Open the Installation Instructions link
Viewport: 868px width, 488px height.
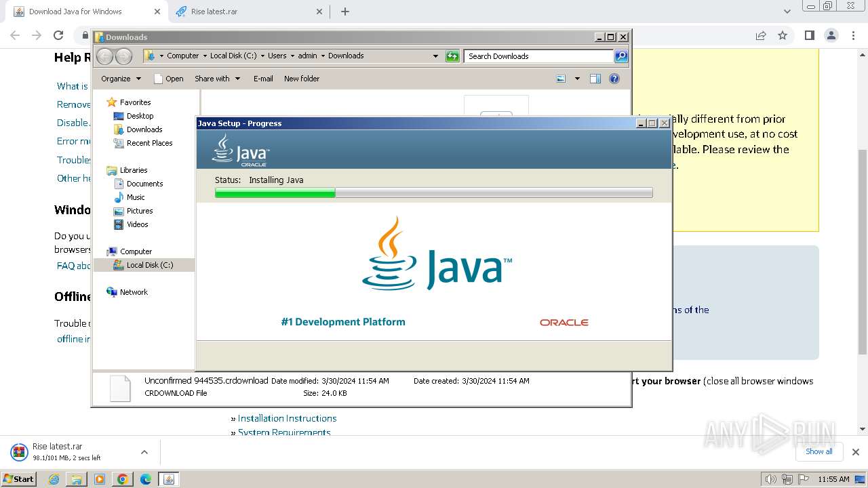[287, 418]
